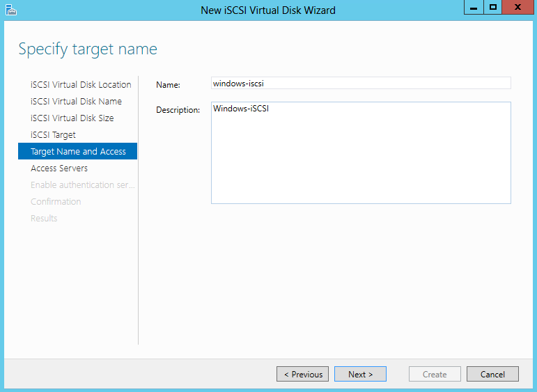537x392 pixels.
Task: Go to the iSCSI Virtual Disk Location step
Action: (81, 85)
